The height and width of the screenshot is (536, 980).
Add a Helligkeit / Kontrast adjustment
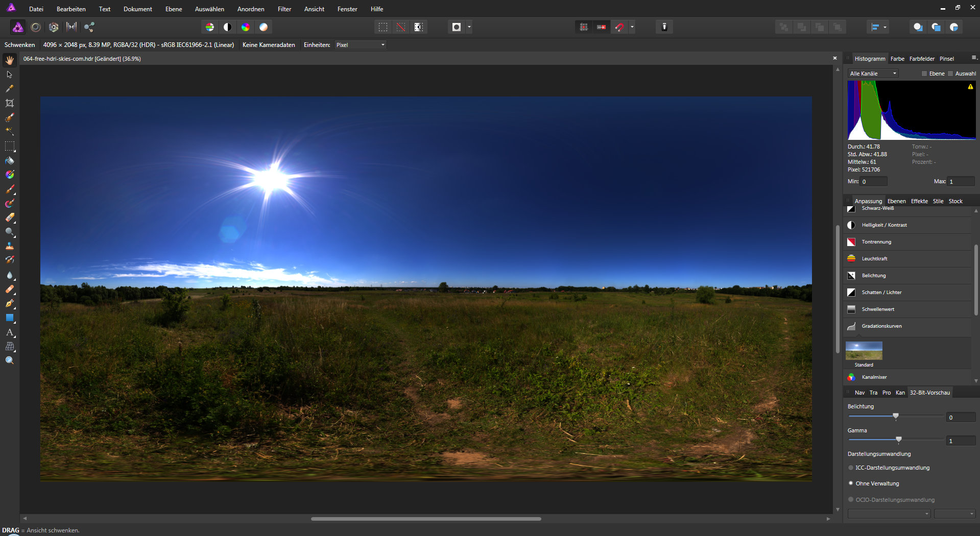pyautogui.click(x=884, y=225)
